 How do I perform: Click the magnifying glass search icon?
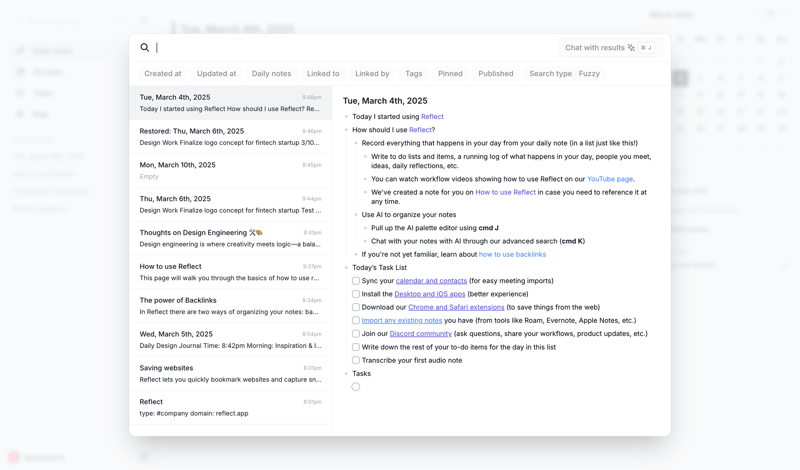click(145, 47)
